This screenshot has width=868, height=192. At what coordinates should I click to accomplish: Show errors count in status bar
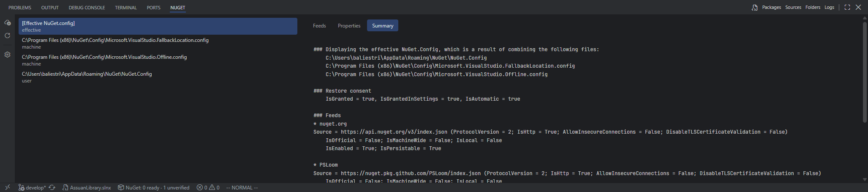[202, 187]
